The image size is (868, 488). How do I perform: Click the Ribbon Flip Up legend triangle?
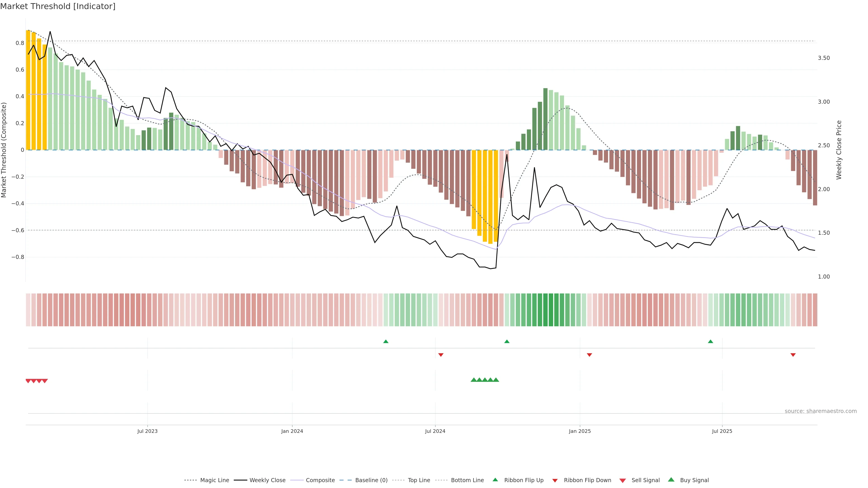point(495,480)
